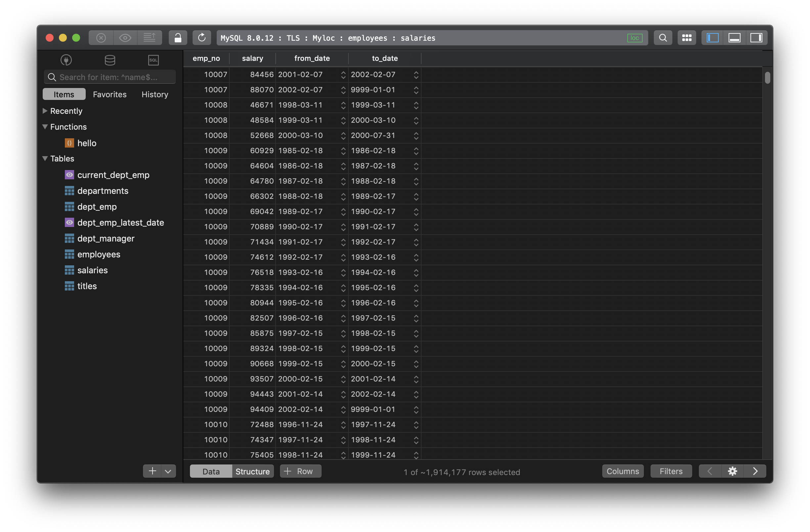810x532 pixels.
Task: Switch to the Structure tab
Action: point(252,471)
